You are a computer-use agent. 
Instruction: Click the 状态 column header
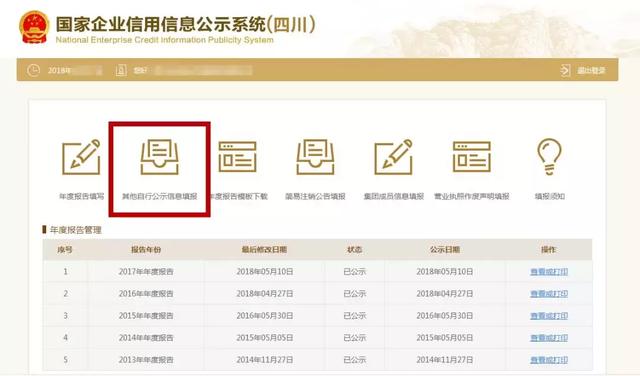[x=354, y=249]
